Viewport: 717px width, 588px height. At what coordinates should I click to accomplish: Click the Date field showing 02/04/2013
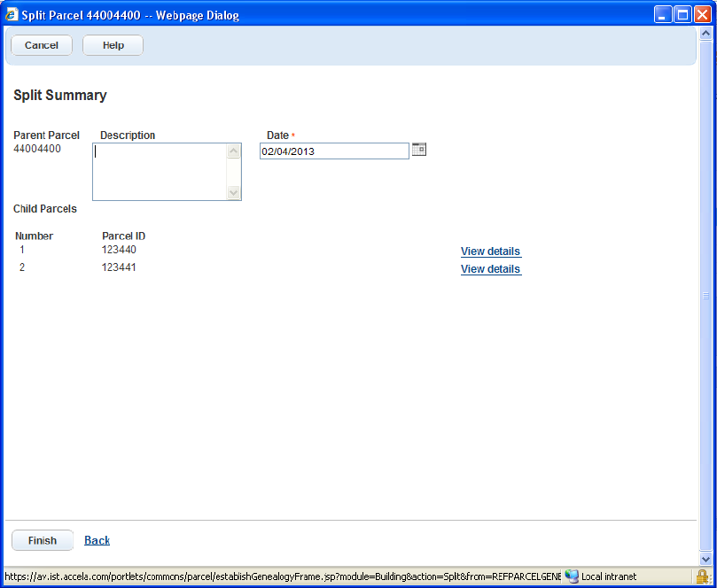(334, 151)
